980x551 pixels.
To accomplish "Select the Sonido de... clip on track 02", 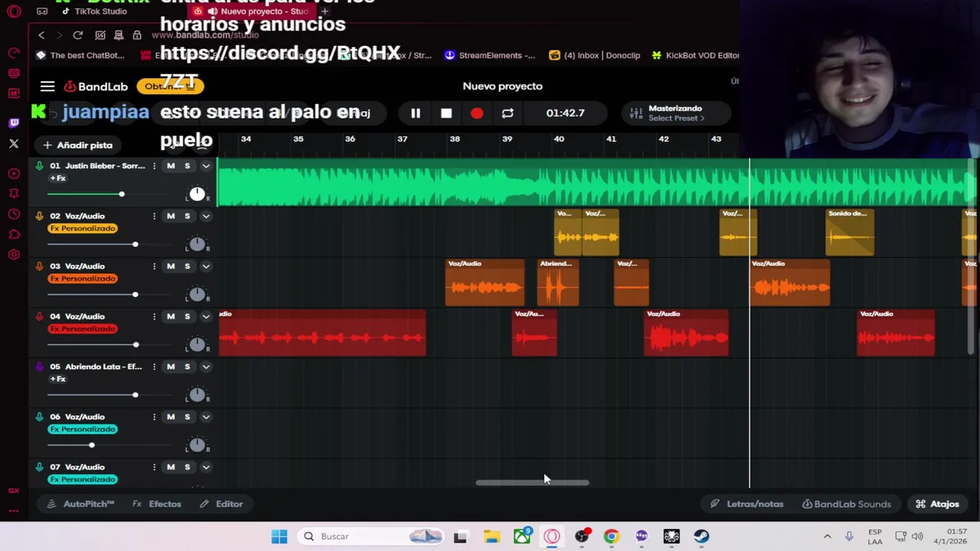I will (850, 232).
